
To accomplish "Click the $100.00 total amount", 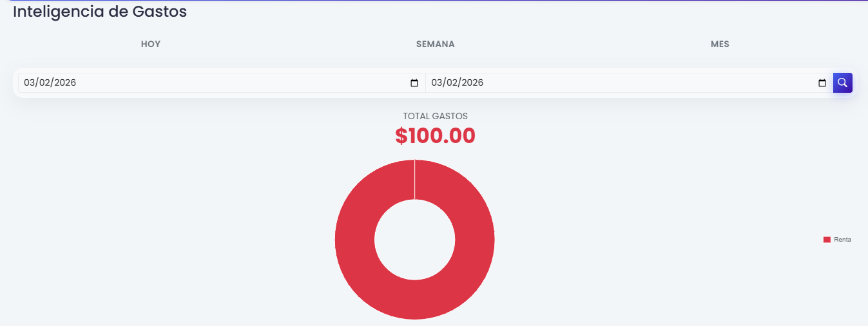I will click(x=435, y=136).
